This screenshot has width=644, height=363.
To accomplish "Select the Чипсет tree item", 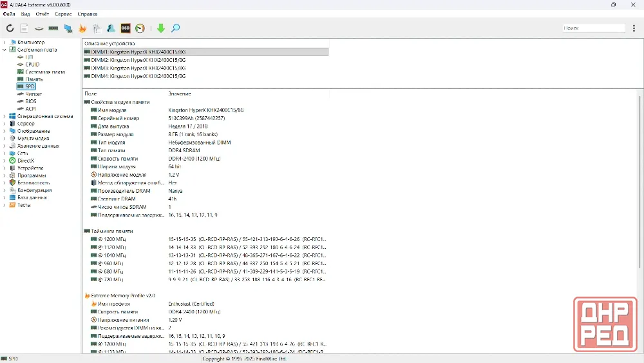I will (x=33, y=94).
